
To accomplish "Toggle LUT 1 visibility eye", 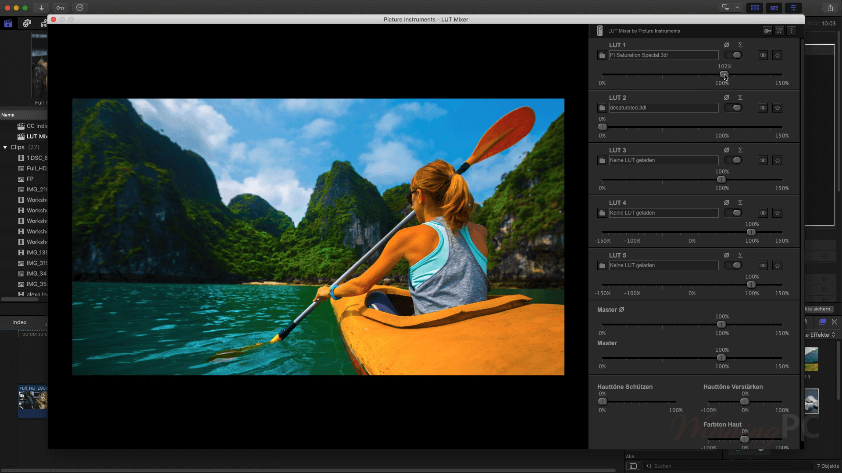I will pyautogui.click(x=763, y=55).
